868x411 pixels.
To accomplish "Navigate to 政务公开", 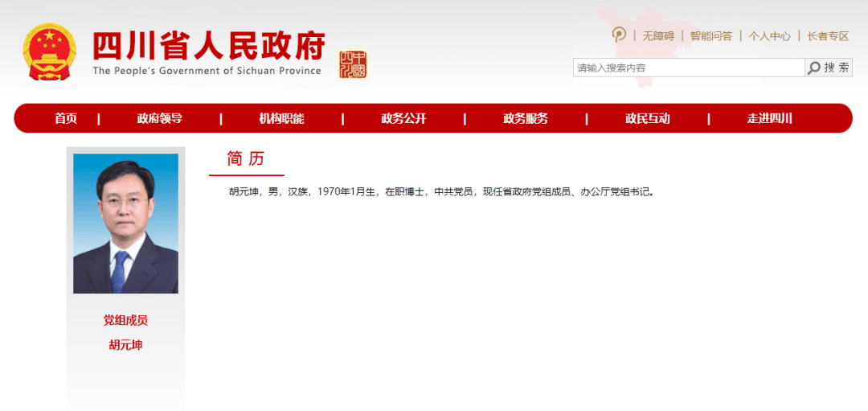I will tap(403, 118).
